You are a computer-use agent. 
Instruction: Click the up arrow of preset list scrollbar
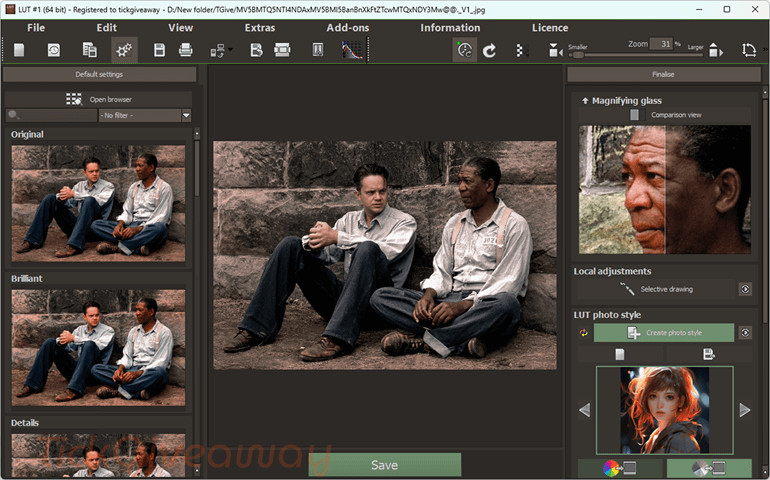click(x=197, y=134)
